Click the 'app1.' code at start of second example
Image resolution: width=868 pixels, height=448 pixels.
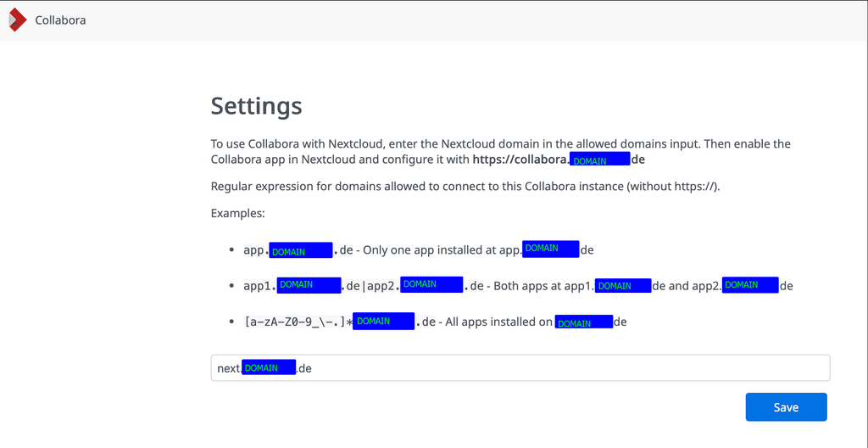tap(259, 286)
